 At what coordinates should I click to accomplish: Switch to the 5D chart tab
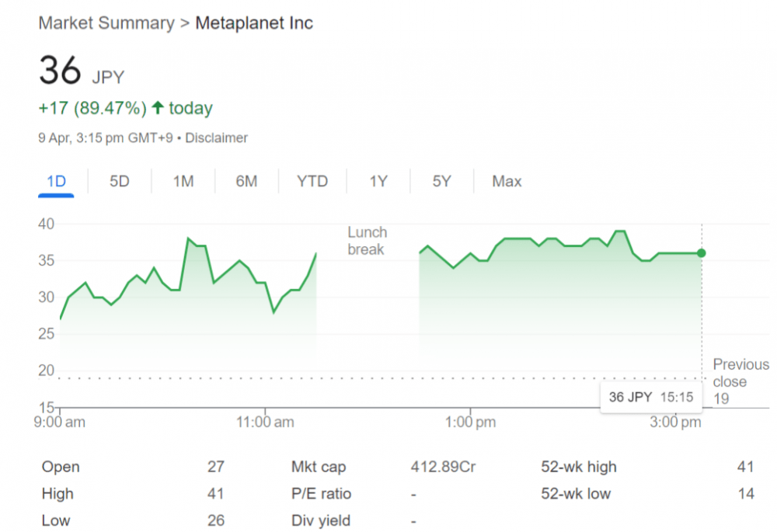click(x=120, y=181)
